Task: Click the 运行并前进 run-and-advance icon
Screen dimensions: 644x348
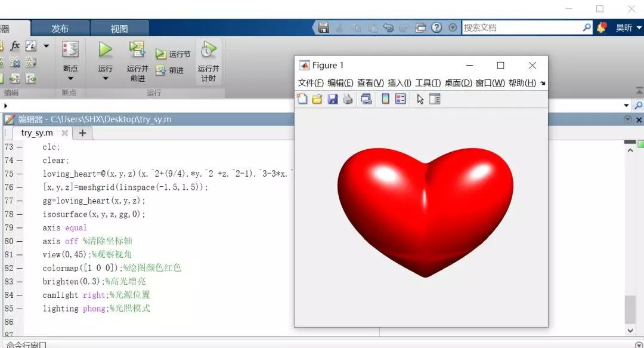Action: click(x=137, y=51)
